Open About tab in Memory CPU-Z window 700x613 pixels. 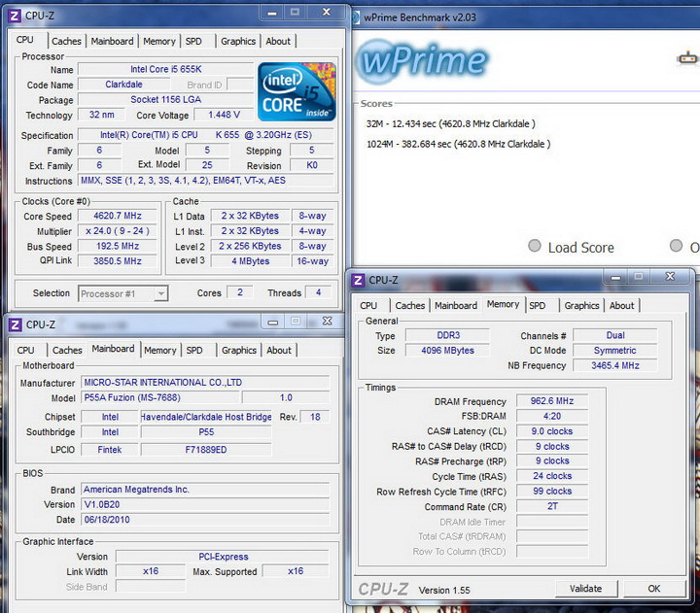[x=622, y=306]
